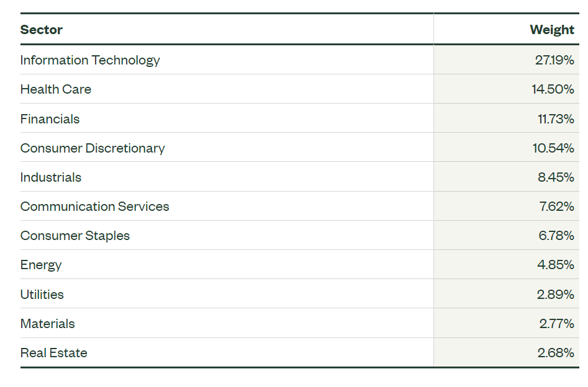Click the 11.73% Financials weight cell
The image size is (588, 387).
click(506, 118)
